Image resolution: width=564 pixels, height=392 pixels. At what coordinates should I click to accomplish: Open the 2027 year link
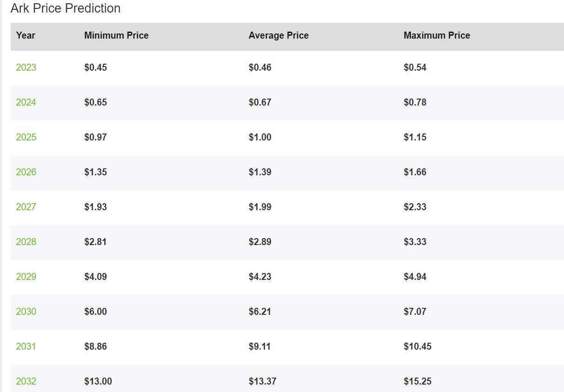[26, 207]
